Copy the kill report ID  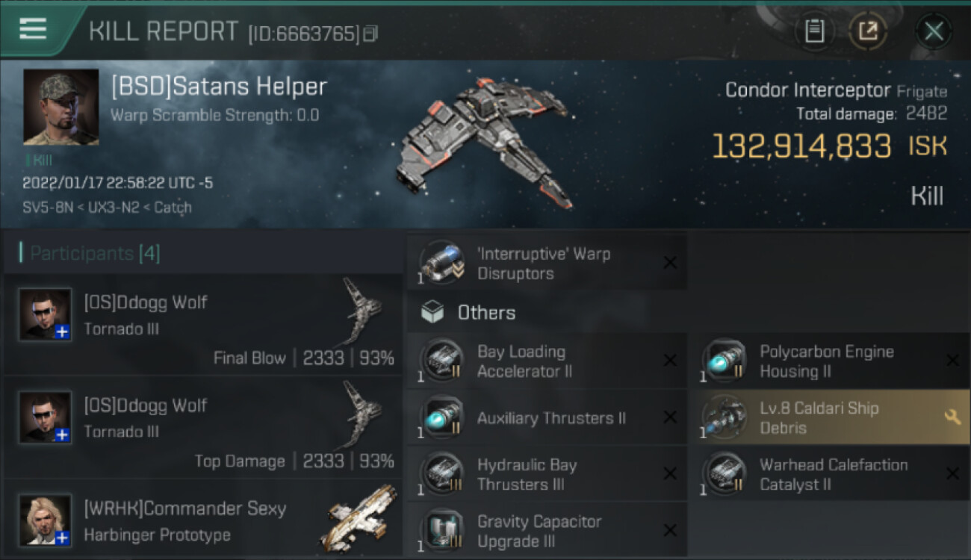click(370, 34)
